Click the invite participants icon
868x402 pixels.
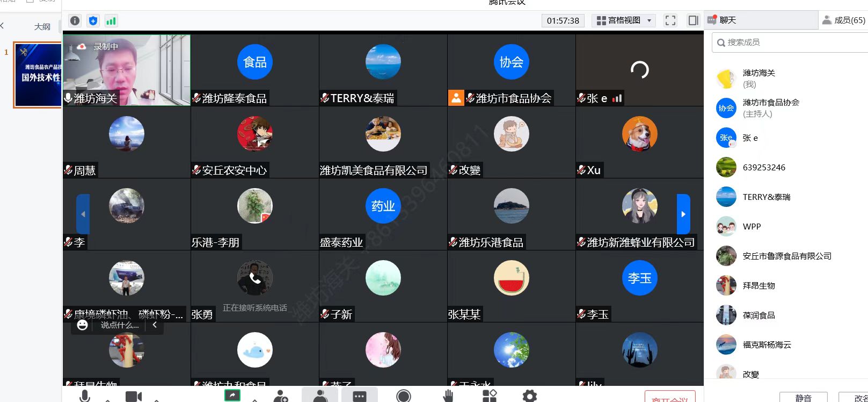[281, 397]
